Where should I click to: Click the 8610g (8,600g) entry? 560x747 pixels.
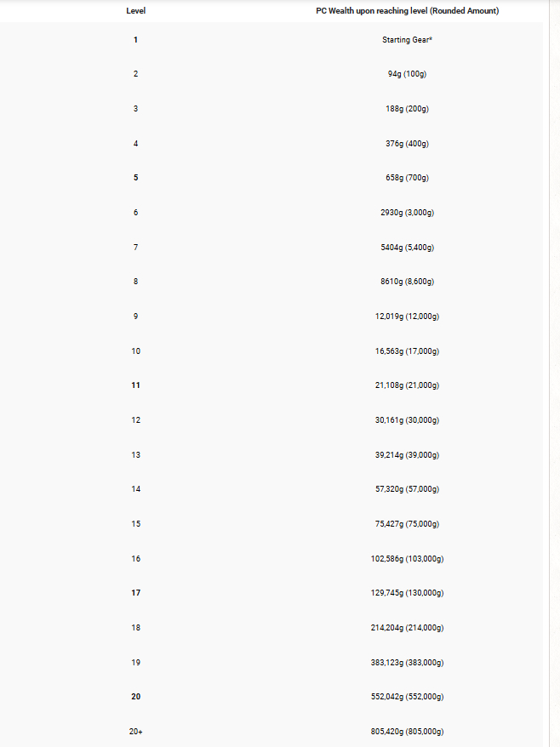coord(407,282)
